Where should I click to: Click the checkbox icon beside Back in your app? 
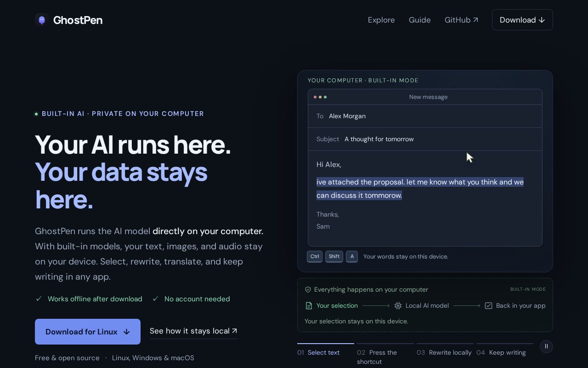click(x=489, y=306)
